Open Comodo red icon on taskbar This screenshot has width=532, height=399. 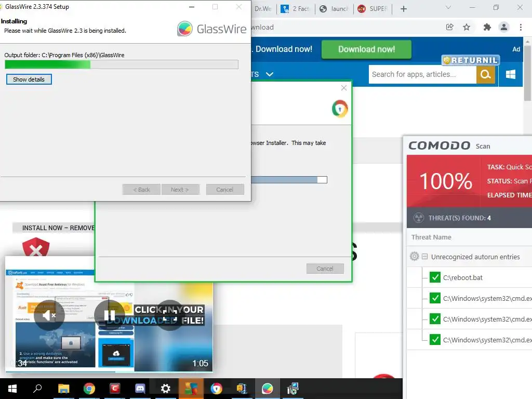click(x=114, y=388)
